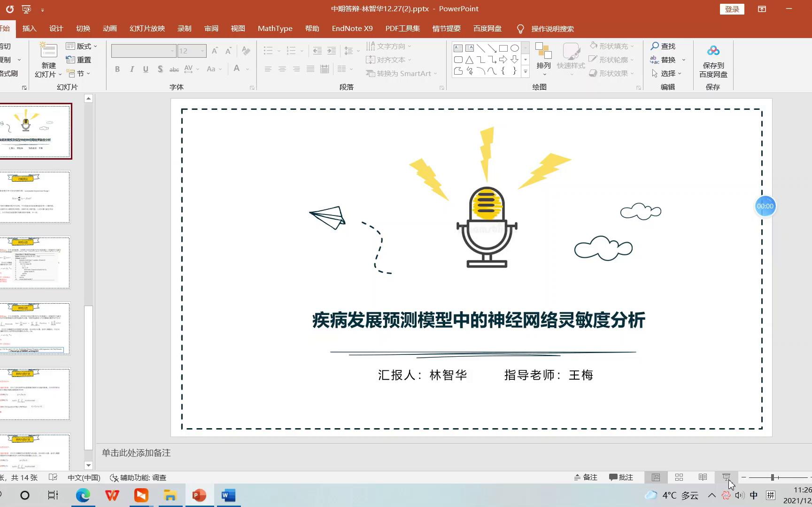Viewport: 812px width, 507px height.
Task: Switch to slide show view in status bar
Action: tap(726, 477)
